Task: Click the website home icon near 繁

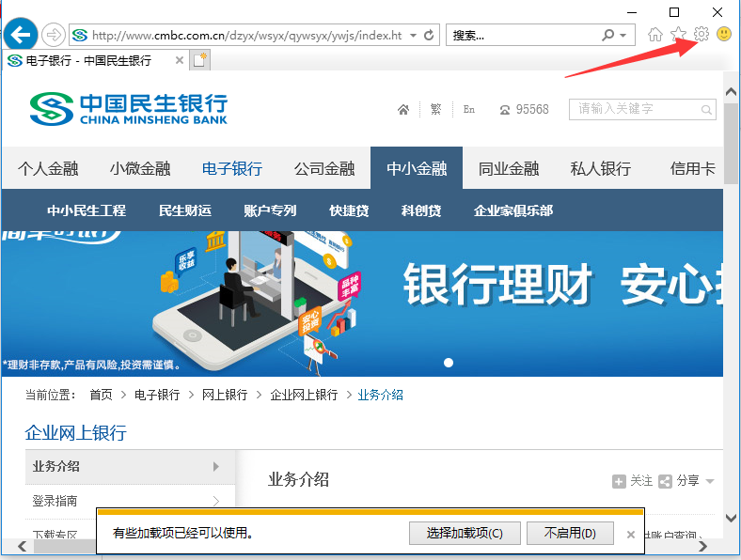Action: coord(403,110)
